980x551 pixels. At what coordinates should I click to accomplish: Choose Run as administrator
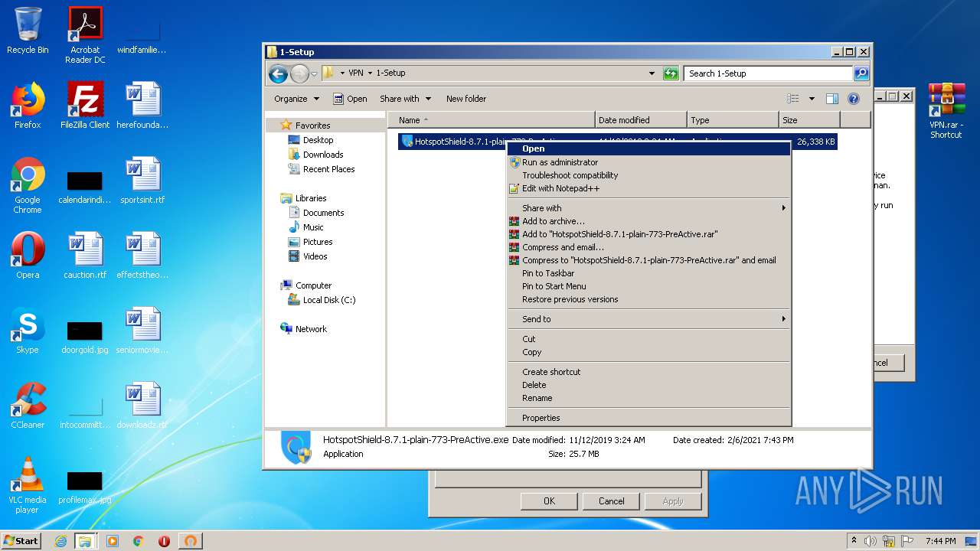pyautogui.click(x=648, y=162)
